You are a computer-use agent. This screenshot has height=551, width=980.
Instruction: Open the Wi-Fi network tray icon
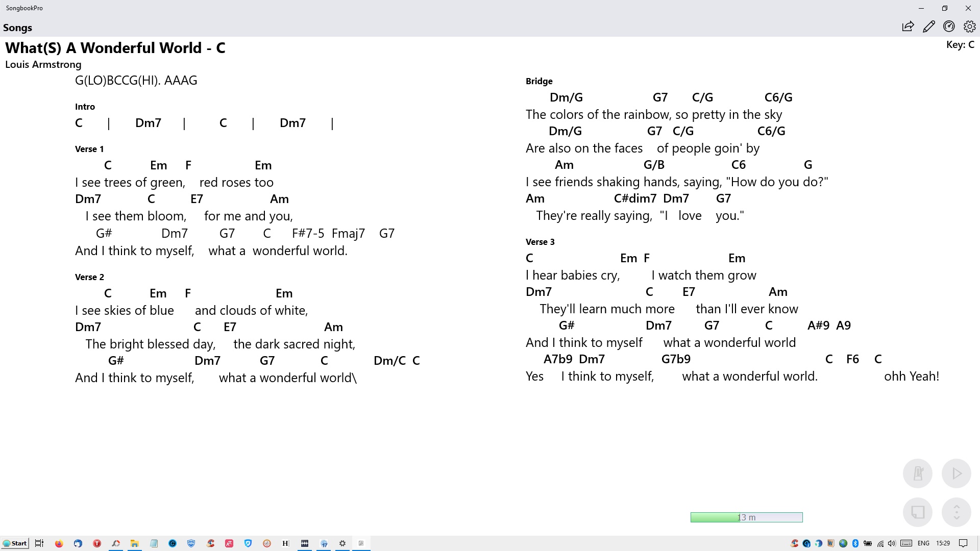pos(880,543)
